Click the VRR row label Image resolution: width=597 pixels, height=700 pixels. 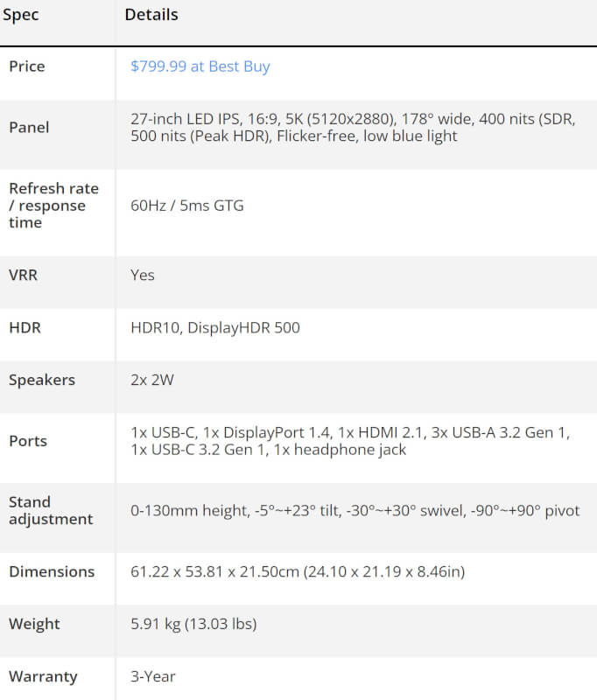(x=24, y=275)
